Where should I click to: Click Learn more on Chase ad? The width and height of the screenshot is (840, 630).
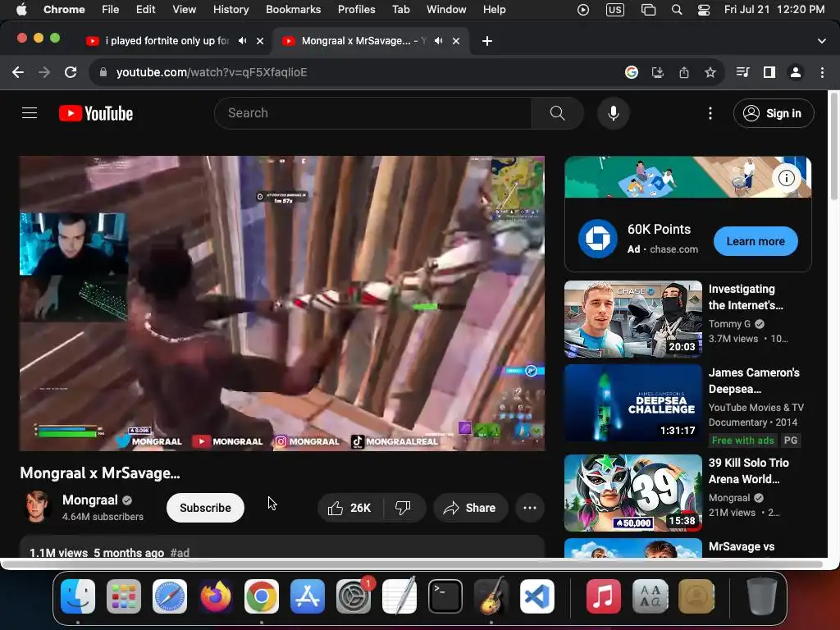pos(756,241)
